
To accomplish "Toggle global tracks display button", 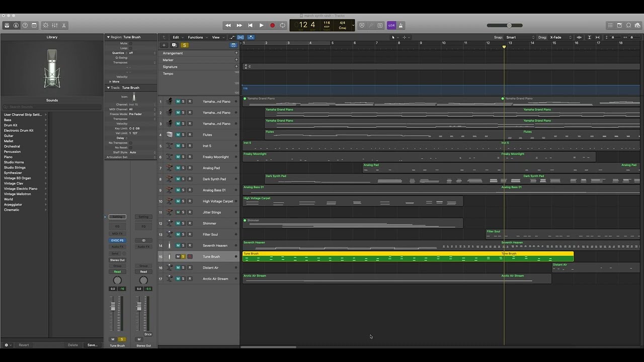I will coord(233,45).
